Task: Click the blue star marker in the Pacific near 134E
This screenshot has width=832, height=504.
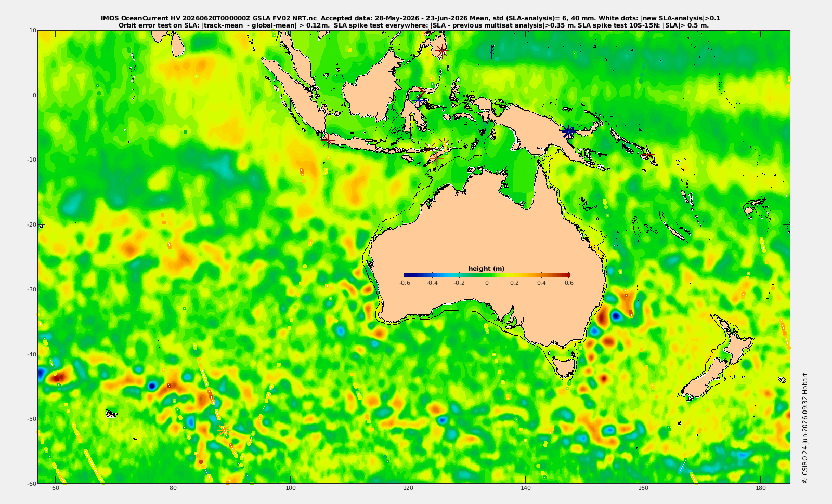Action: [491, 51]
